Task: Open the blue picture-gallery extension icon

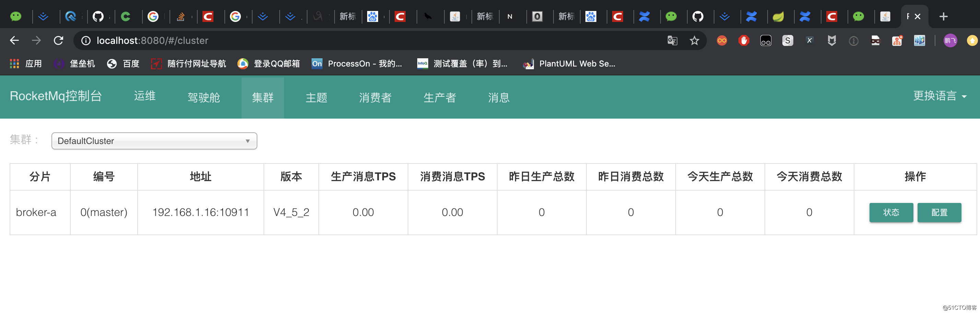Action: (x=920, y=41)
